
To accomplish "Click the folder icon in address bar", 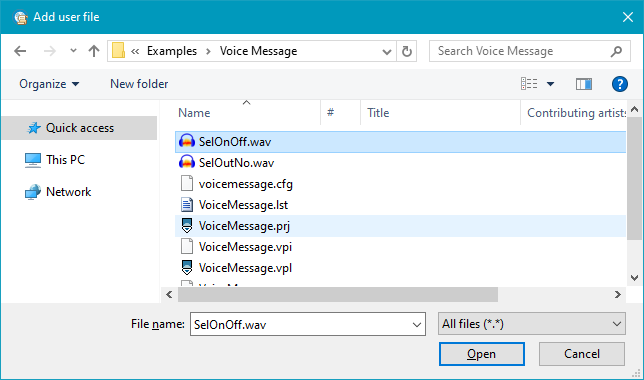I will [118, 51].
